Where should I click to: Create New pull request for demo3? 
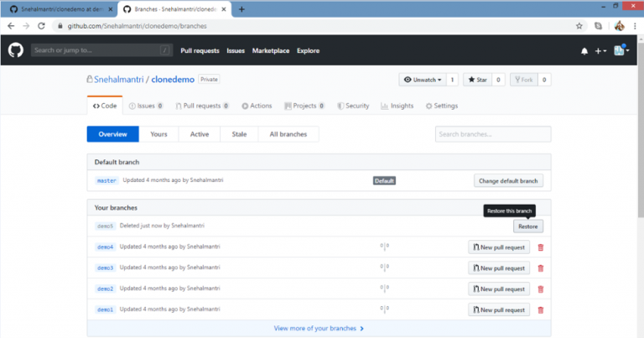(499, 268)
